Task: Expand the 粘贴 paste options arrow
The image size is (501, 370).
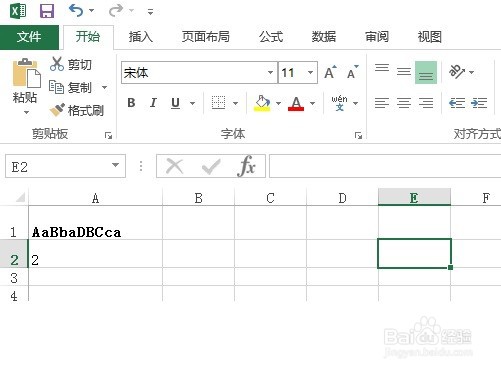Action: click(26, 113)
